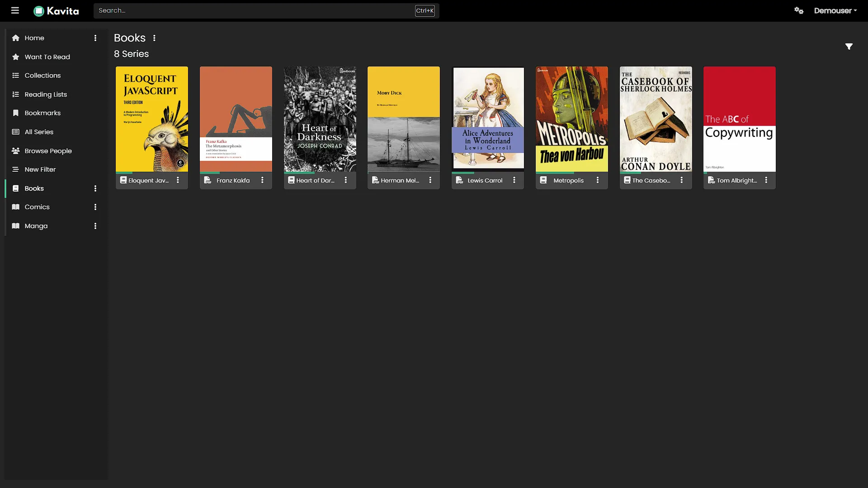
Task: Open The Casebook card actions menu
Action: (x=682, y=180)
